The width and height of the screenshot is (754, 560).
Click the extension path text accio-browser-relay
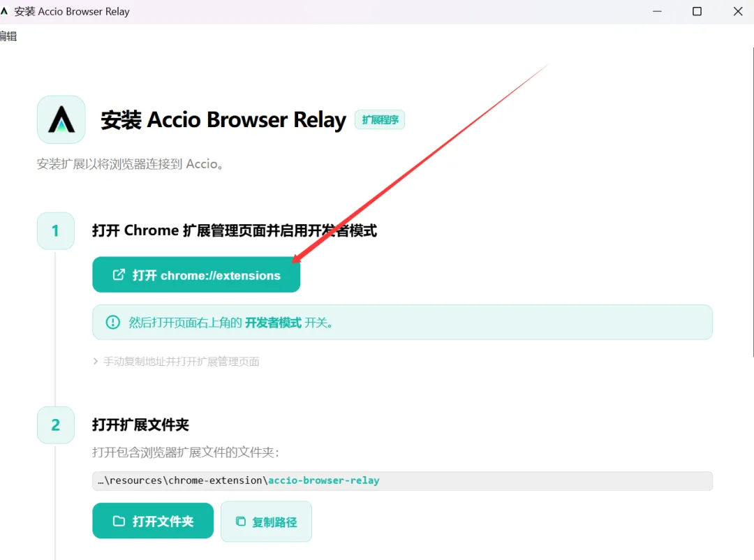coord(324,480)
